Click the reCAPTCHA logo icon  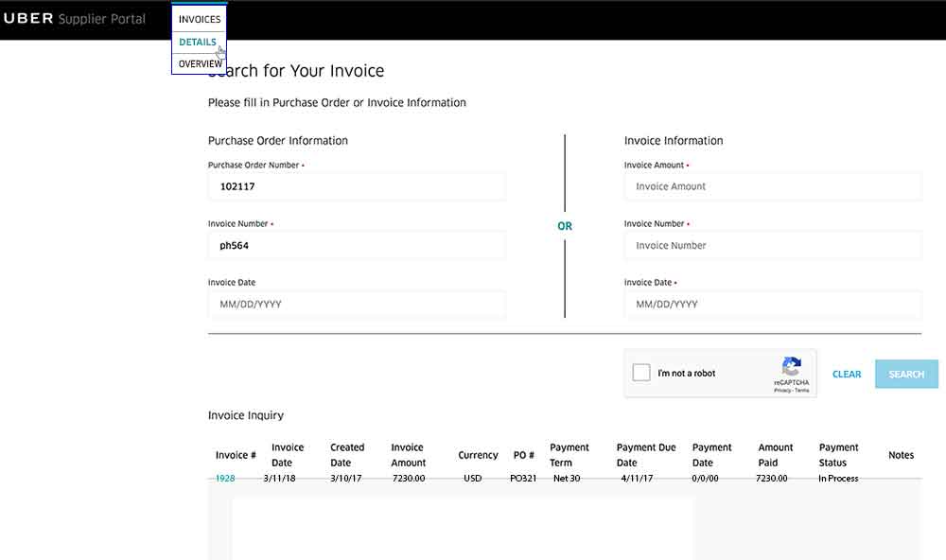click(792, 366)
